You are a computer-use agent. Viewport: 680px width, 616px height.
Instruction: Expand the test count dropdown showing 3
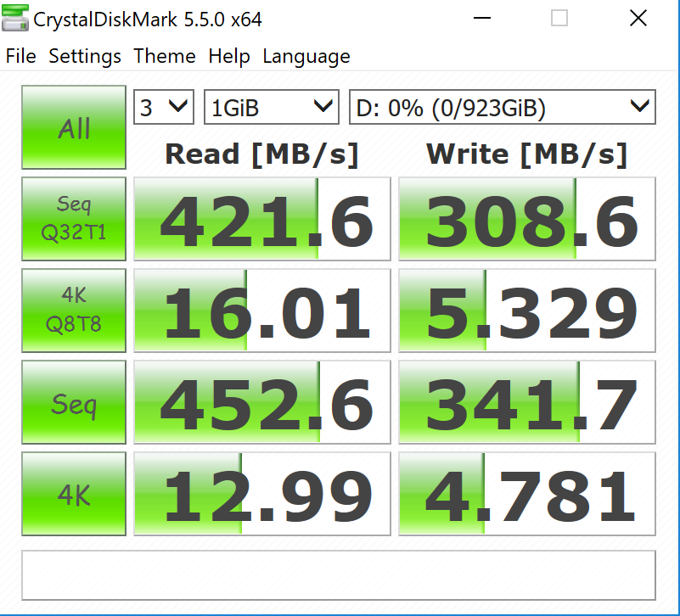164,107
